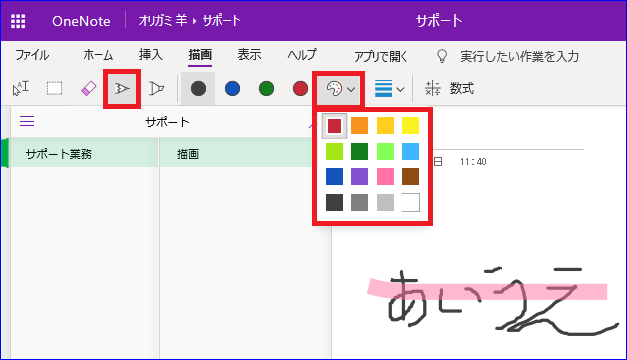Click アプリで開く button

point(381,57)
